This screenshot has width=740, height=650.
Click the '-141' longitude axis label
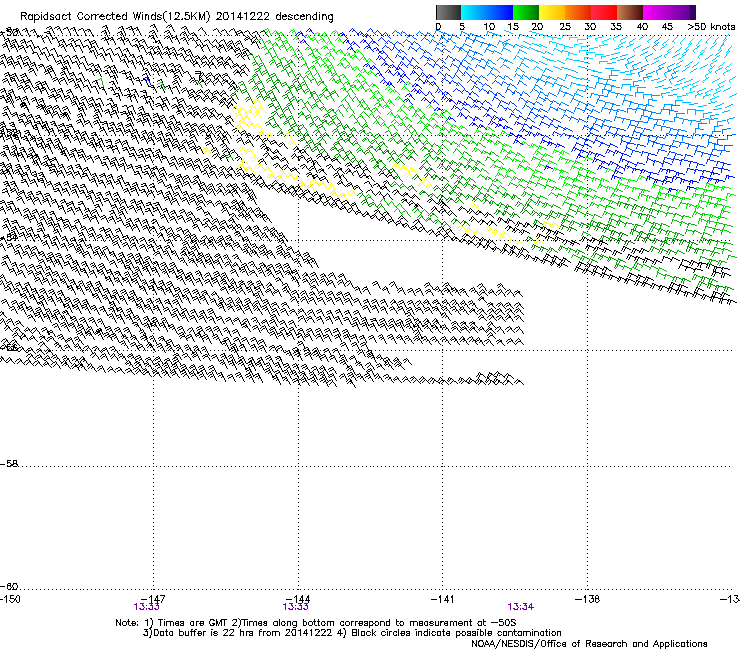coord(443,599)
